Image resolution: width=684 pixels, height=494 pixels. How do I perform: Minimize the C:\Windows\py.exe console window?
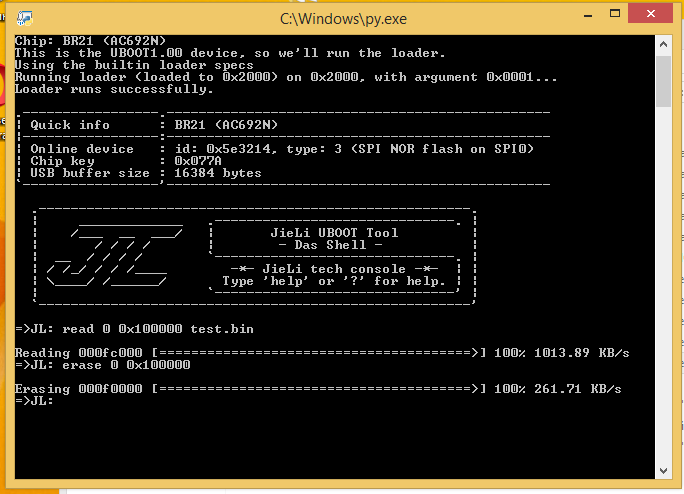pyautogui.click(x=588, y=14)
